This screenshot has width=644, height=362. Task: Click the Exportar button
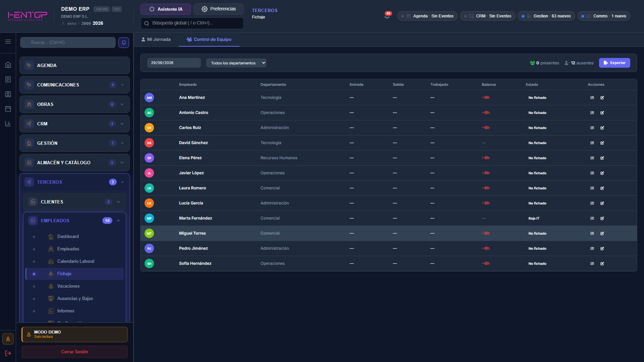click(614, 63)
